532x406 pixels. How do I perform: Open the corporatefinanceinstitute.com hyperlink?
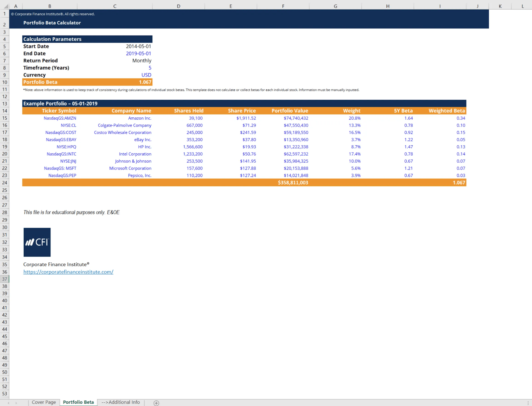click(68, 272)
